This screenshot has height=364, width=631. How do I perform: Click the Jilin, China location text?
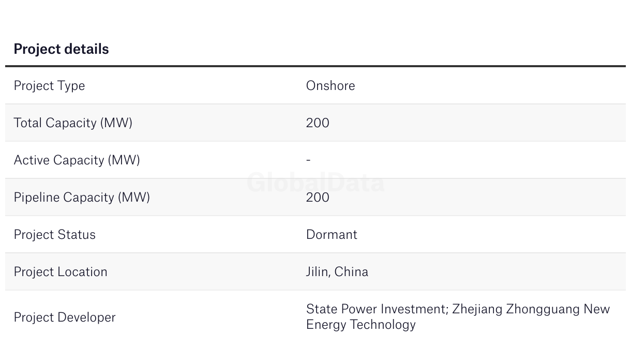337,272
